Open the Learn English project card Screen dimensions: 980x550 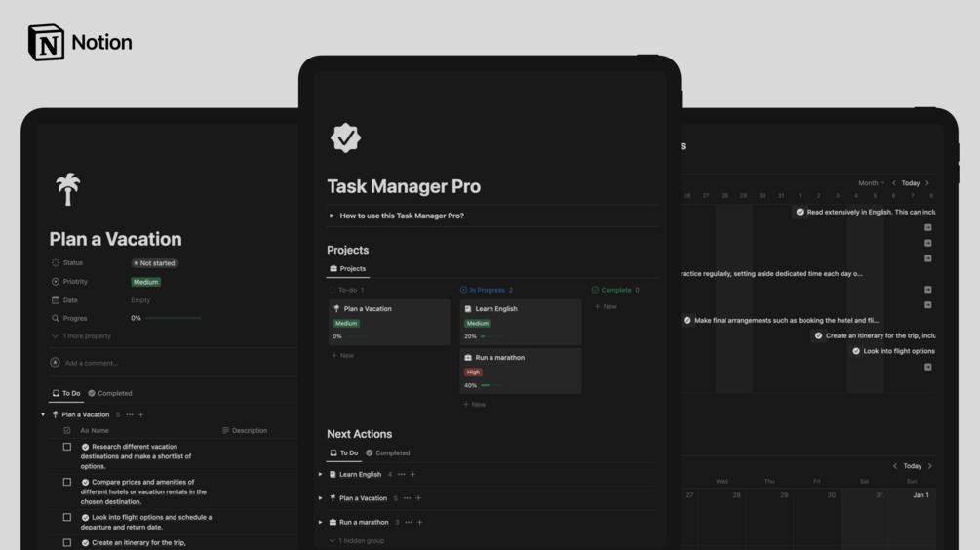521,323
